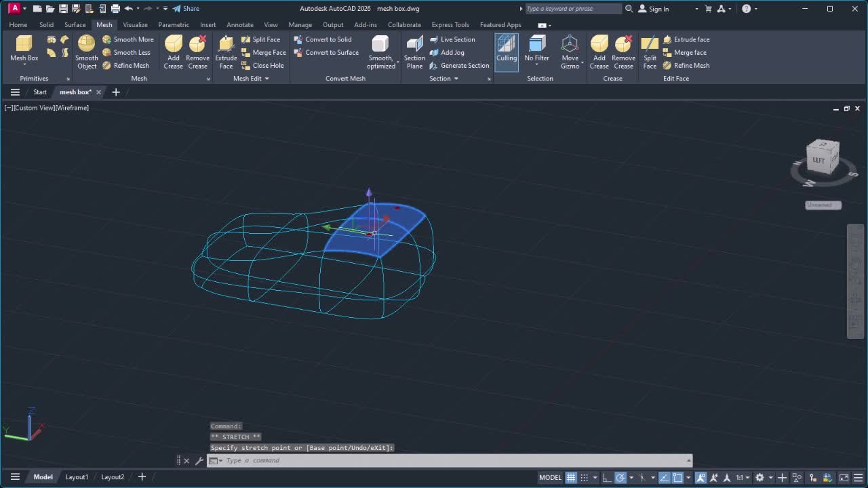The width and height of the screenshot is (868, 488).
Task: Switch to the Home ribbon tab
Action: (x=18, y=25)
